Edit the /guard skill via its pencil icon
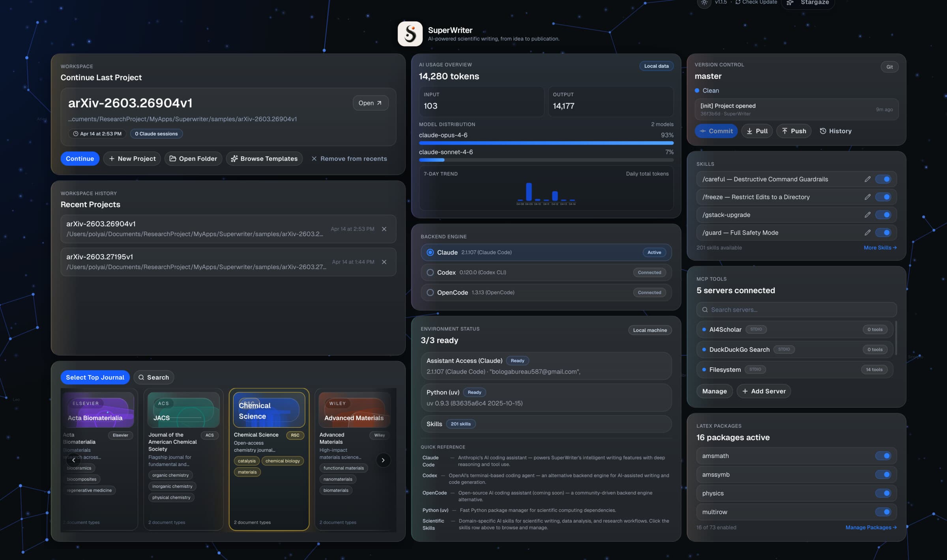The height and width of the screenshot is (560, 947). coord(868,233)
